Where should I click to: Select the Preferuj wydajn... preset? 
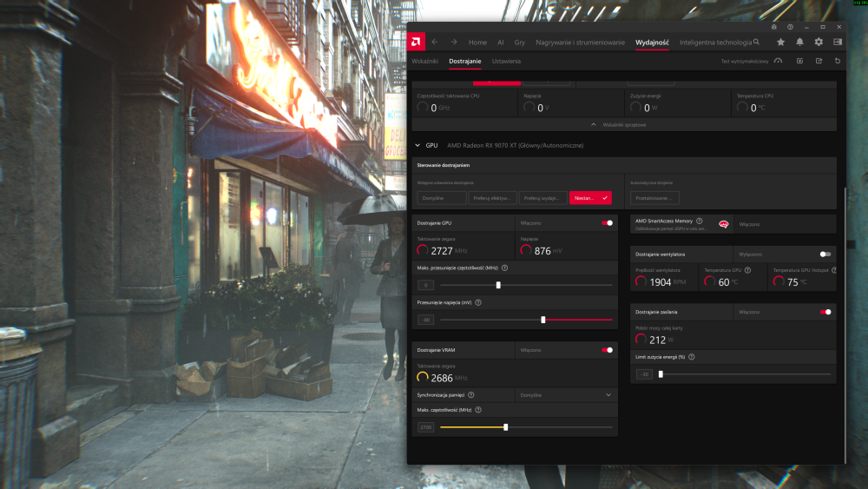point(543,198)
